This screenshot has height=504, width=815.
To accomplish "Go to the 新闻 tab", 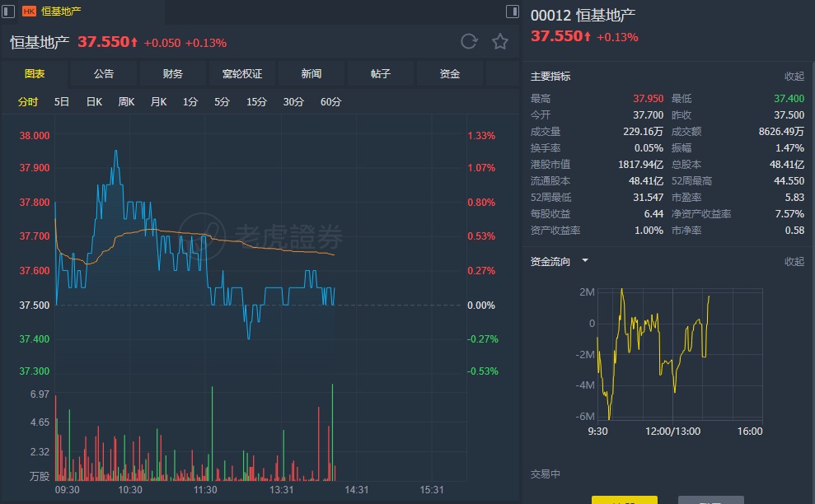I will pos(311,74).
